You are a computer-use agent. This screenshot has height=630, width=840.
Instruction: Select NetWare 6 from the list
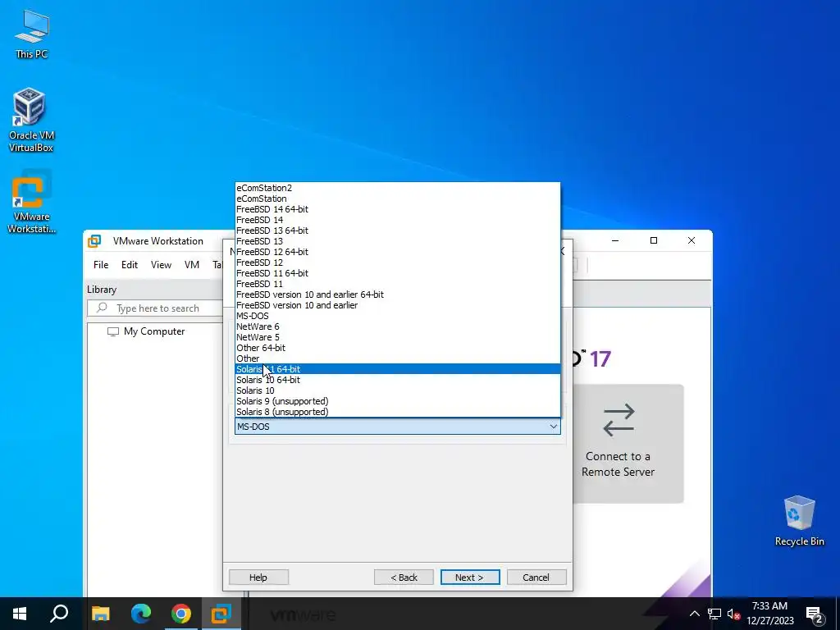398,326
